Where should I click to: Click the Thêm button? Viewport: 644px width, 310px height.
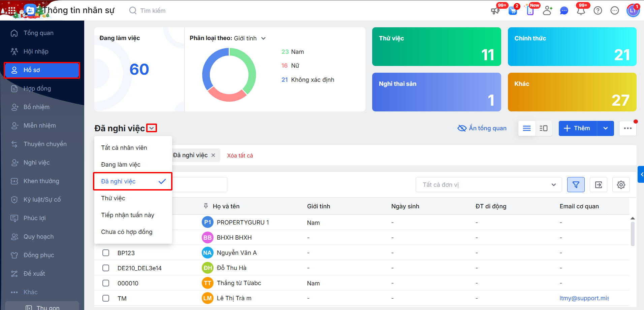(577, 128)
